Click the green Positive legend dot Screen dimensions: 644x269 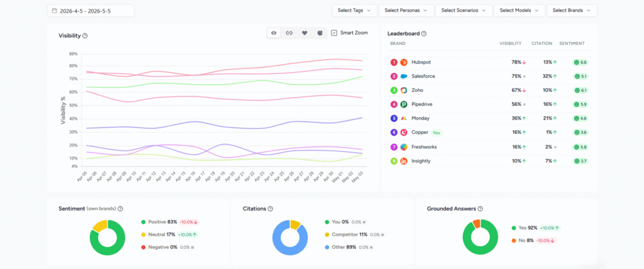coord(143,222)
